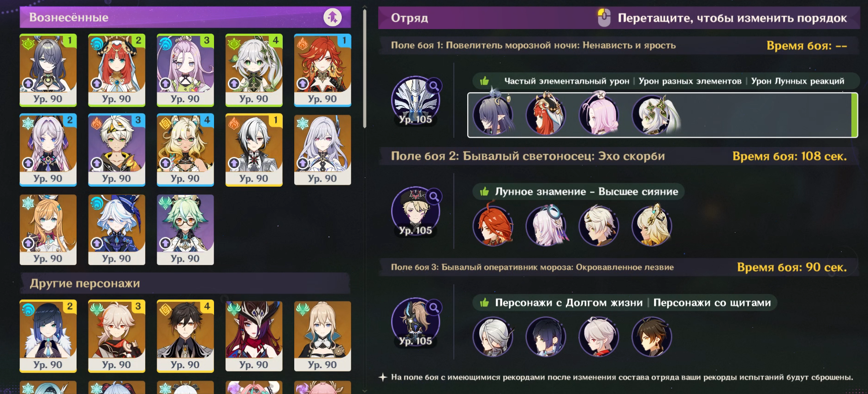The width and height of the screenshot is (868, 394).
Task: Click the scroll-down arrow below character list
Action: point(364,391)
